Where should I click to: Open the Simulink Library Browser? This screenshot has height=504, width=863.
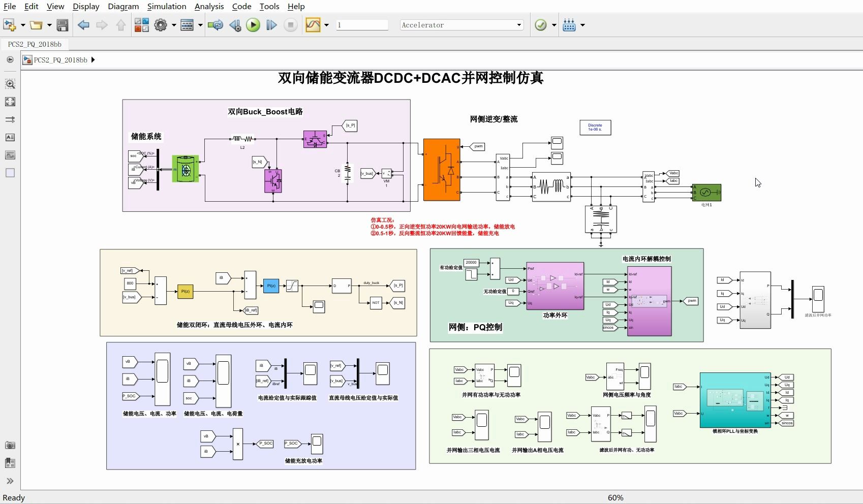(x=141, y=24)
